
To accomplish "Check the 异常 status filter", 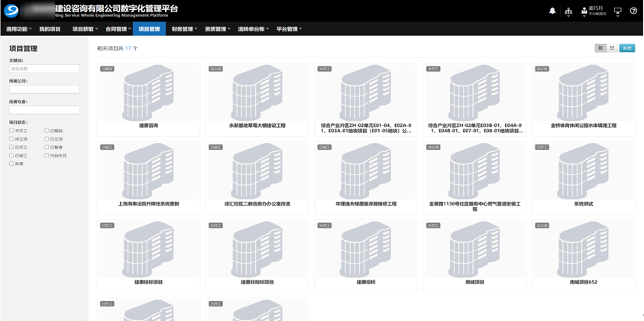I will pyautogui.click(x=11, y=164).
